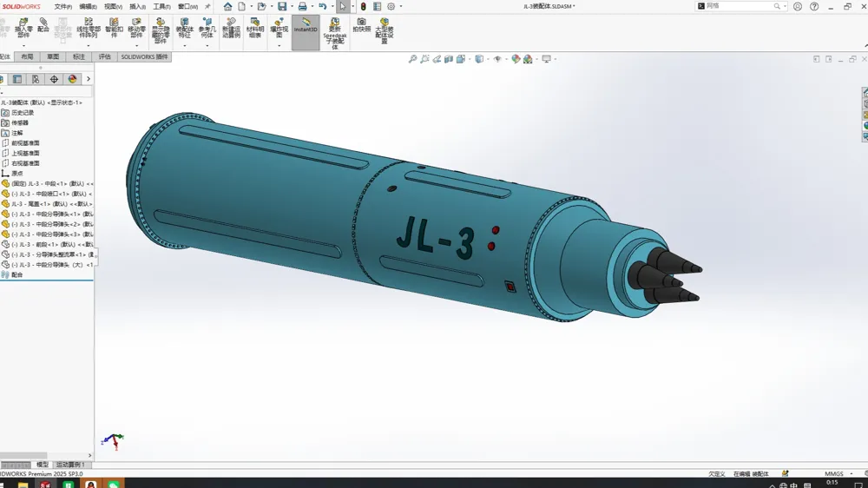The image size is (868, 488).
Task: Take a snapshot with 拍快照 tool
Action: (x=361, y=25)
